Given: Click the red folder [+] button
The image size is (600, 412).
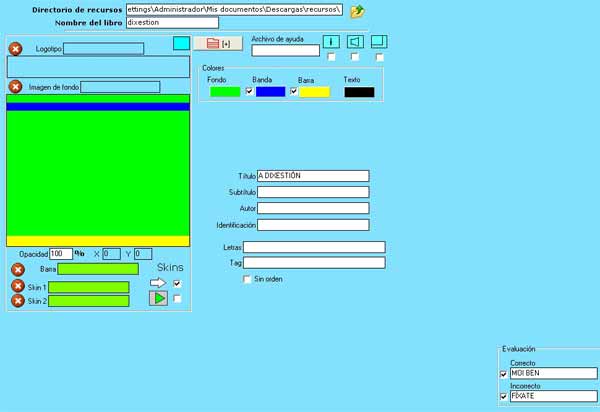Looking at the screenshot, I should [217, 44].
